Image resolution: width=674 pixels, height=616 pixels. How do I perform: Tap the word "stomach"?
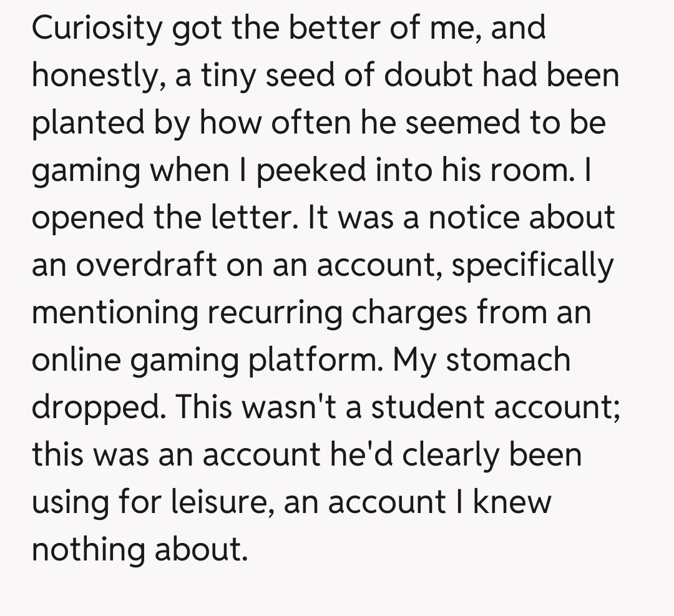coord(509,361)
